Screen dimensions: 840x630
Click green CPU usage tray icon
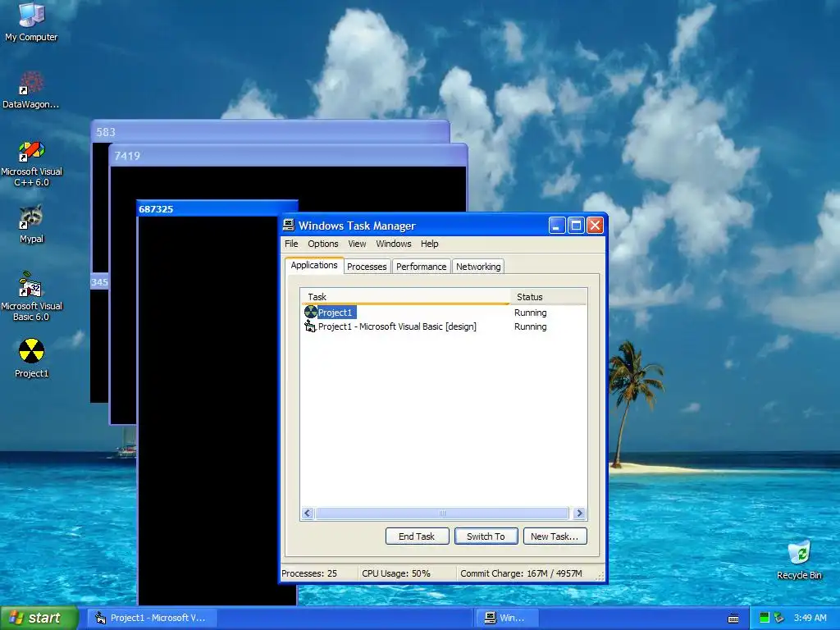tap(765, 618)
